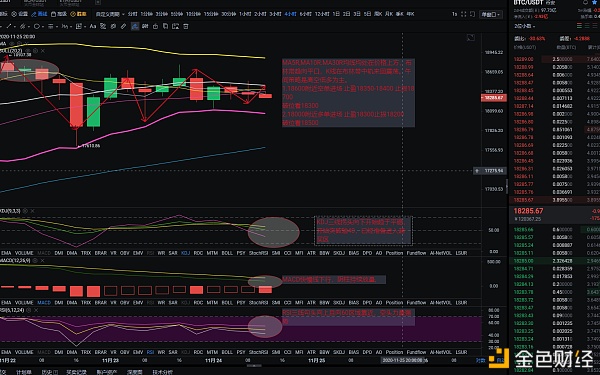Switch to the 1小时 timeframe
Viewport: 600px width, 375px height.
[245, 14]
